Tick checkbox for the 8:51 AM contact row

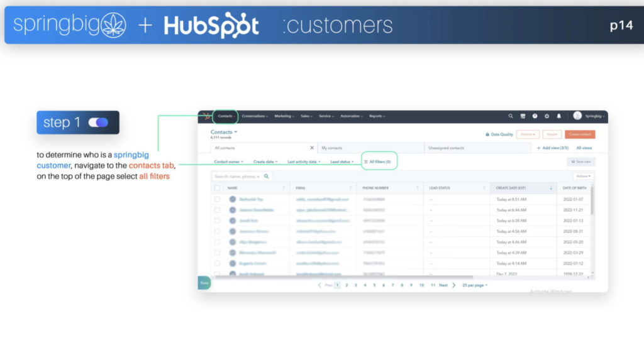(217, 200)
